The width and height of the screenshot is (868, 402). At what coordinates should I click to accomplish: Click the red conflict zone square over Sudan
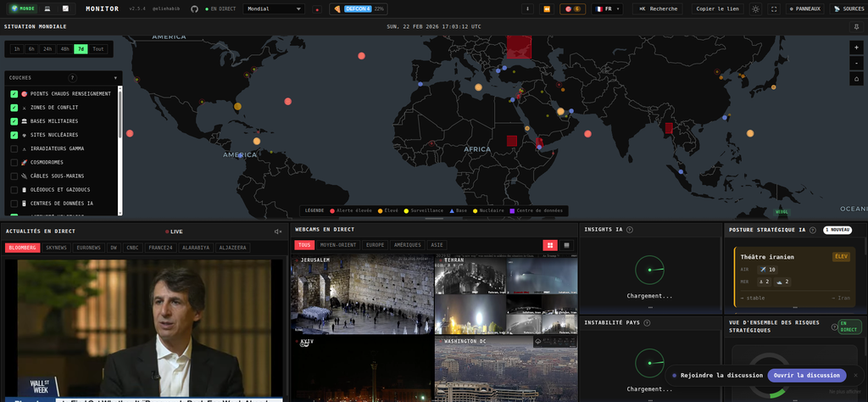[x=511, y=140]
